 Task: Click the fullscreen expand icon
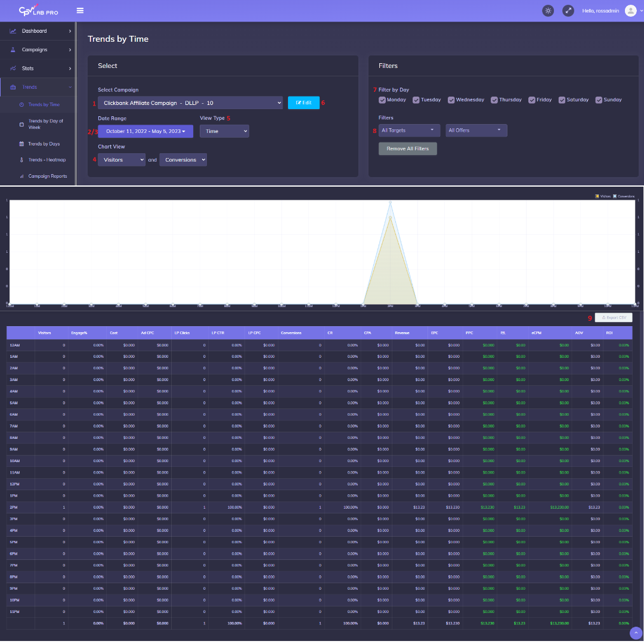568,11
